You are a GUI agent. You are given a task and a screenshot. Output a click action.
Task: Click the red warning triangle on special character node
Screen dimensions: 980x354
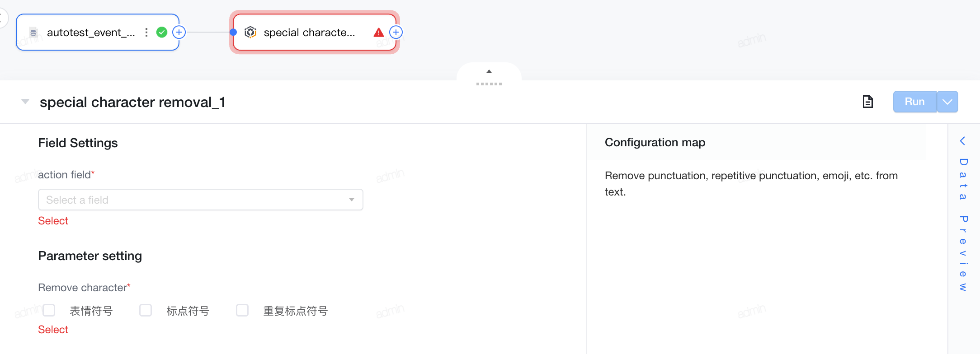tap(379, 33)
